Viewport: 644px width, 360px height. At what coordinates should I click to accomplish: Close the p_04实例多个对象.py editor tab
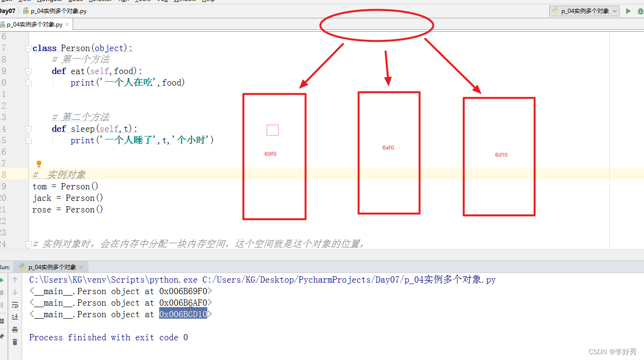[x=67, y=25]
